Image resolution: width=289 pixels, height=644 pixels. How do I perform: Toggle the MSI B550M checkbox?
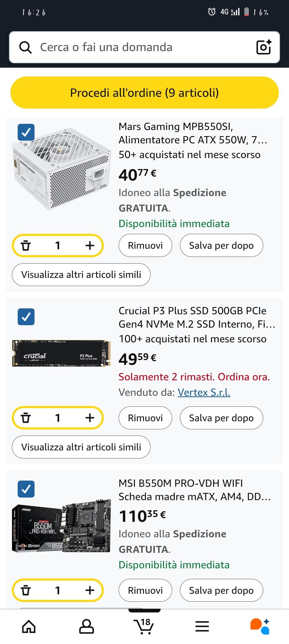26,489
